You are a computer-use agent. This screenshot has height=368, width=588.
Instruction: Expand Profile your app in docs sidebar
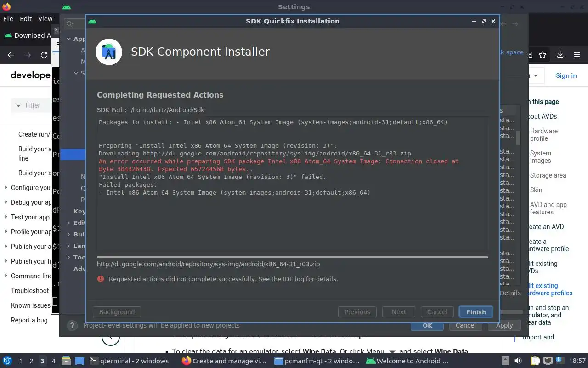tap(6, 232)
